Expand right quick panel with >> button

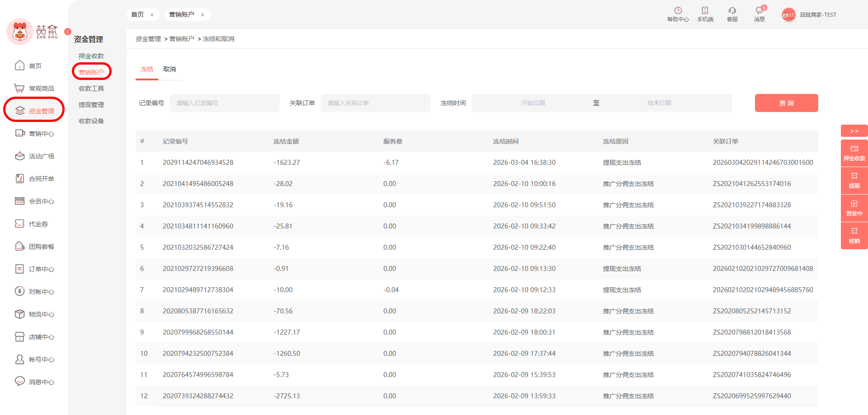[x=854, y=131]
